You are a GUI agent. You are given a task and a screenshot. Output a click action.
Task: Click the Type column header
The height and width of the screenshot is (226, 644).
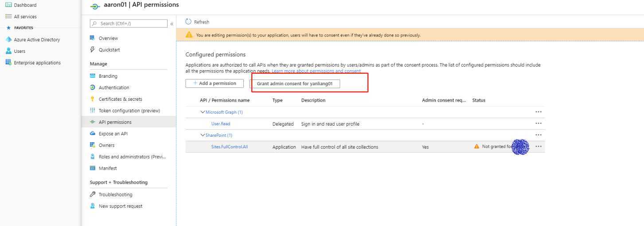tap(277, 100)
